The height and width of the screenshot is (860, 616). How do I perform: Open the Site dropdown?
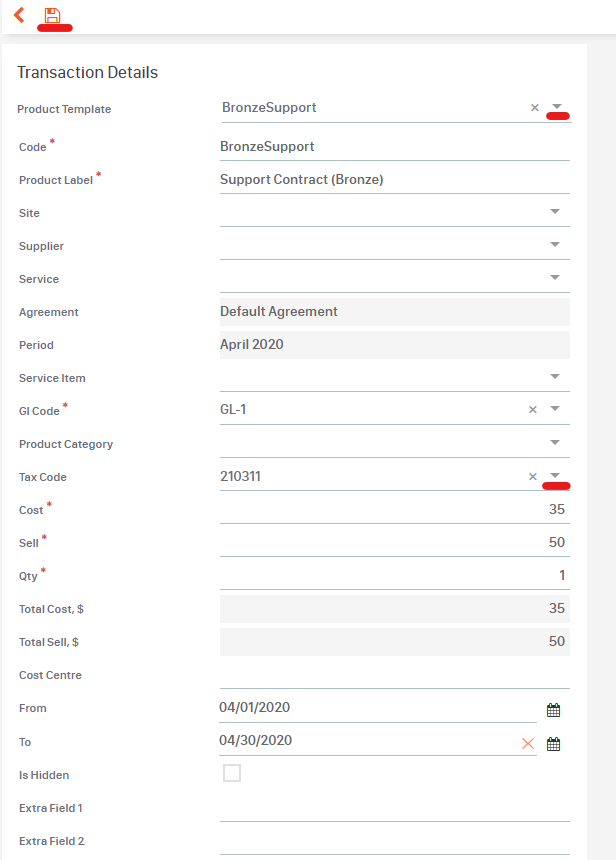555,212
